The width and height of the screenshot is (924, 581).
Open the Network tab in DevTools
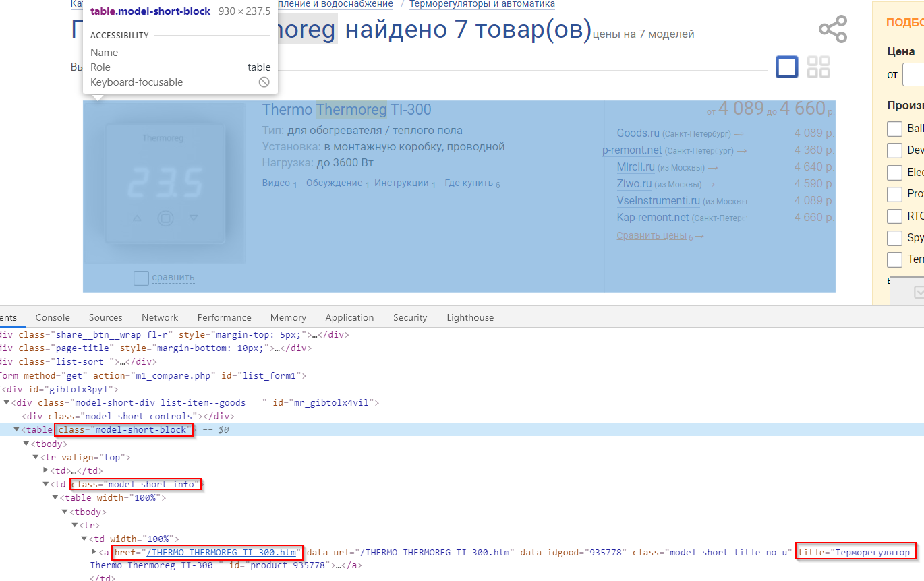pos(160,317)
